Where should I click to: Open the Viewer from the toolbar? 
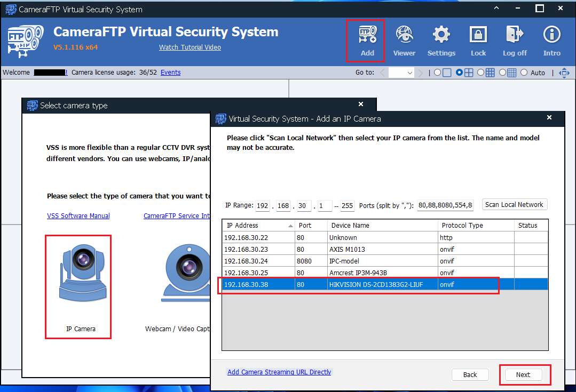[404, 40]
